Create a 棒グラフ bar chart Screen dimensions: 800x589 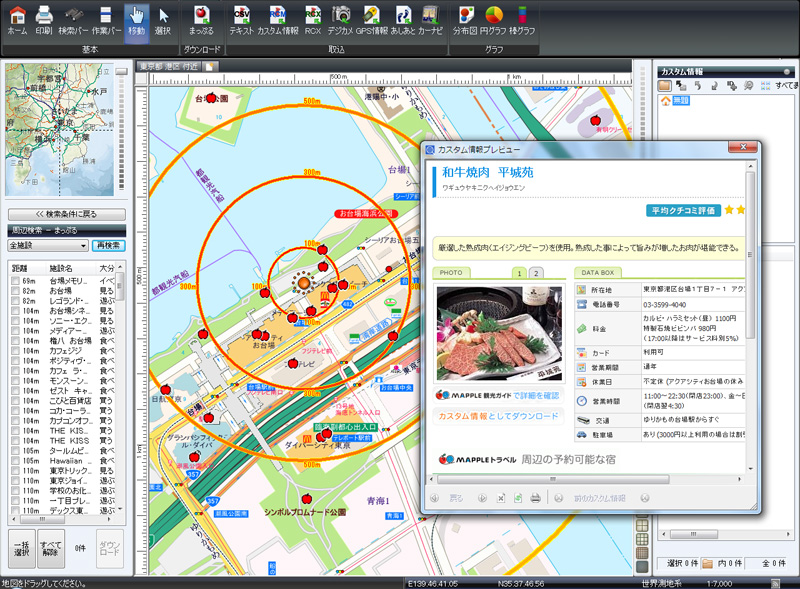point(521,20)
